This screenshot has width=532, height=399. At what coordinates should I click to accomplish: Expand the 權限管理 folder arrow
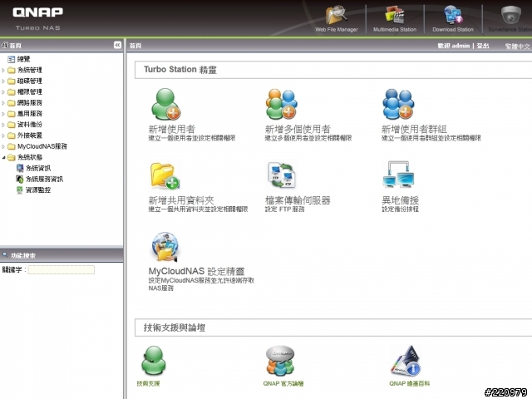pos(3,92)
